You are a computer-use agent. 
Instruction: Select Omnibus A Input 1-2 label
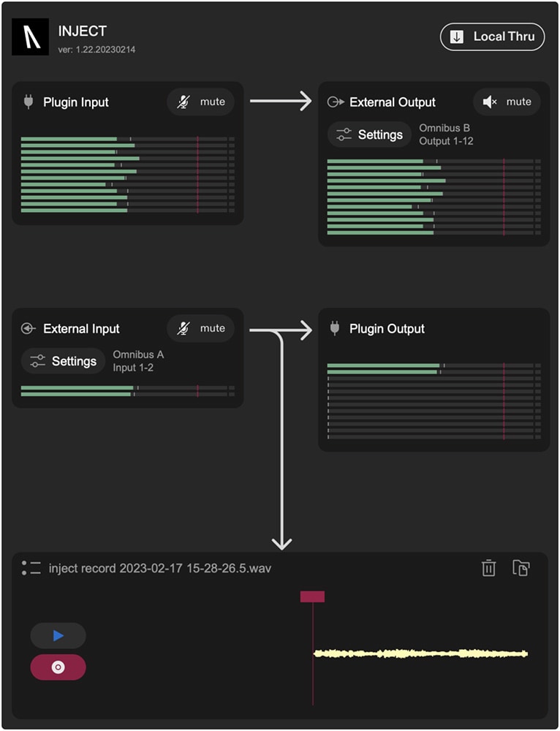138,361
